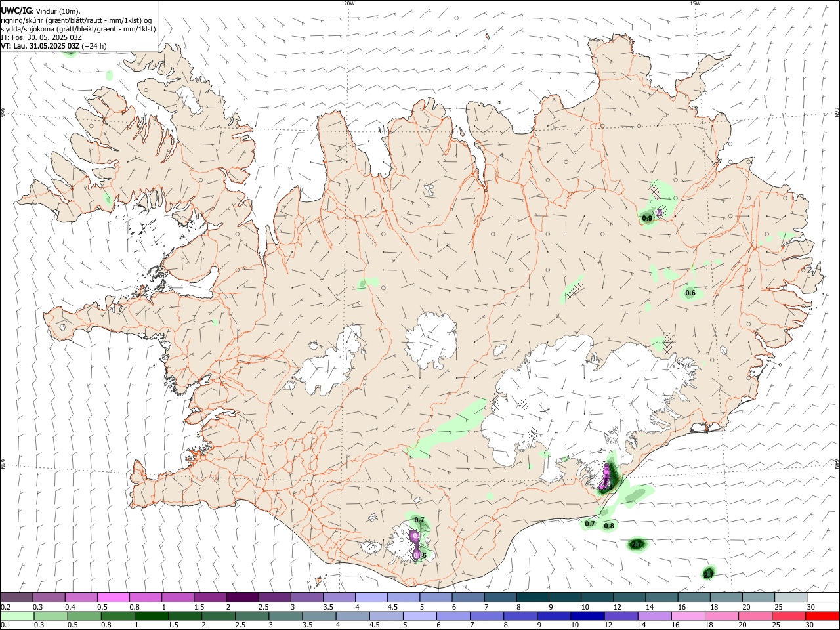Pick the light lavender swatch between 4 and 4.5, upper legend
This screenshot has width=840, height=630.
click(x=371, y=597)
